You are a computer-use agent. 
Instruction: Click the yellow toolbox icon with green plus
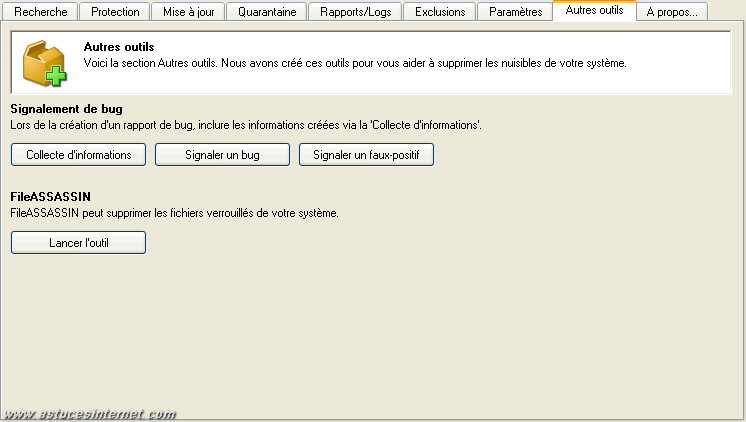45,63
